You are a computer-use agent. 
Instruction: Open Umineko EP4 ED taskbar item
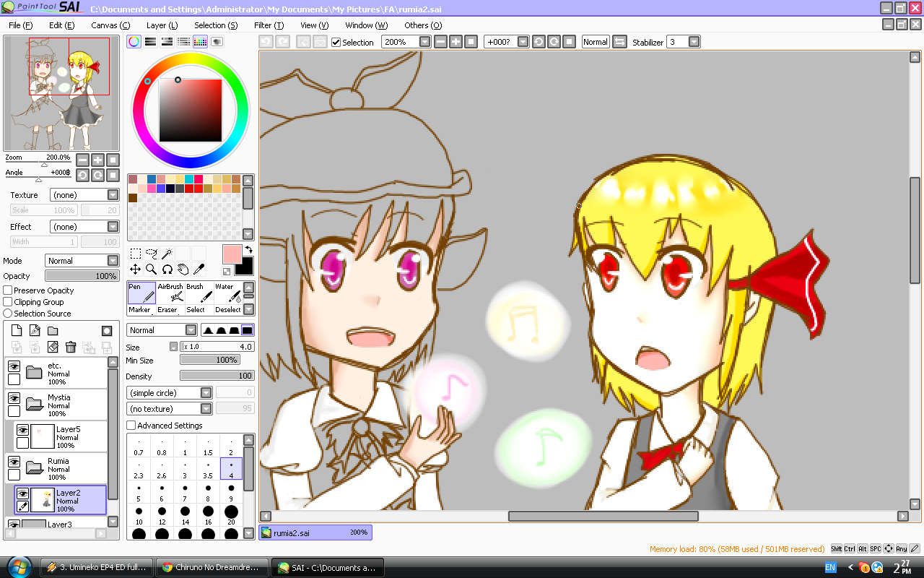[97, 567]
